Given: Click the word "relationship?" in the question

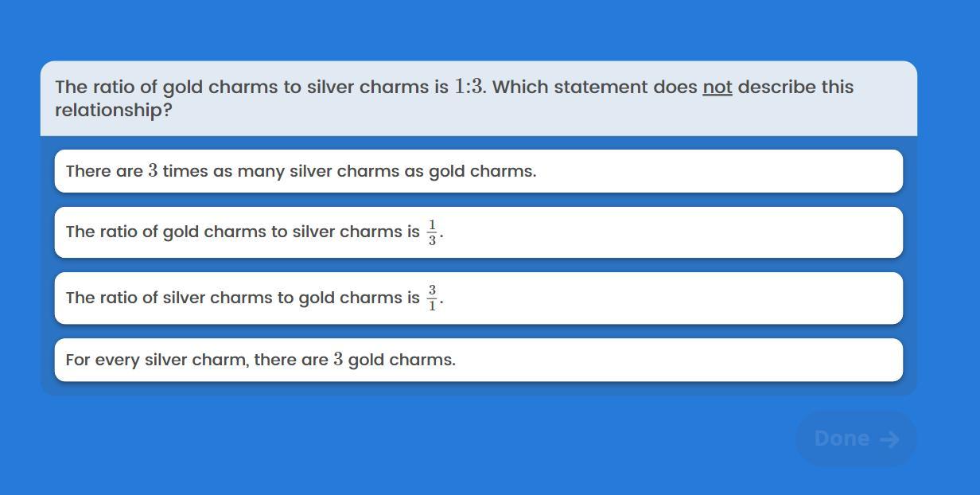Looking at the screenshot, I should pos(113,110).
